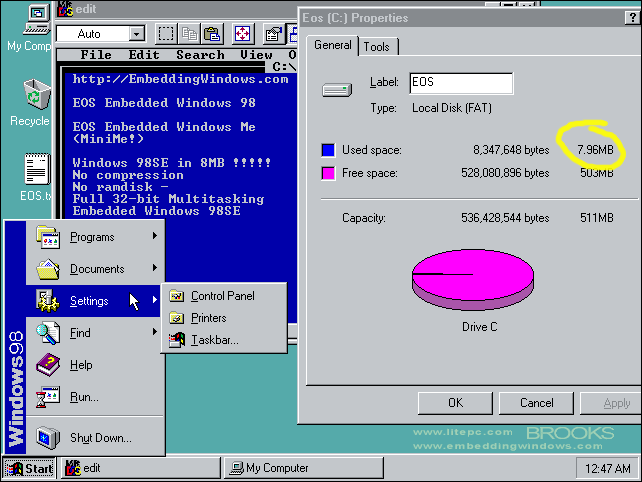
Task: Click the DOS window Properties icon
Action: point(274,34)
